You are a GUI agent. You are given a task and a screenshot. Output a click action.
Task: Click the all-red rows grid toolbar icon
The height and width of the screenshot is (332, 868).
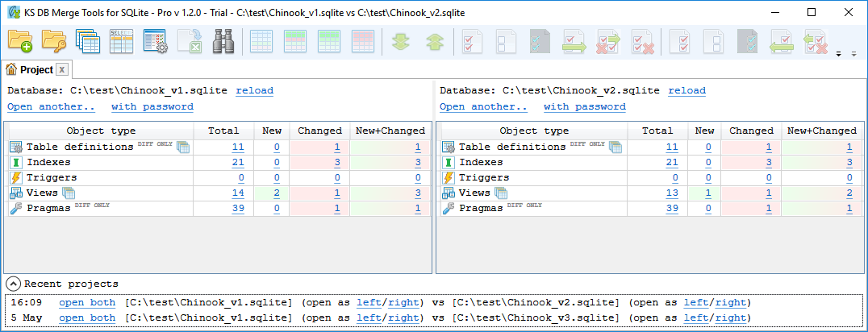point(362,42)
